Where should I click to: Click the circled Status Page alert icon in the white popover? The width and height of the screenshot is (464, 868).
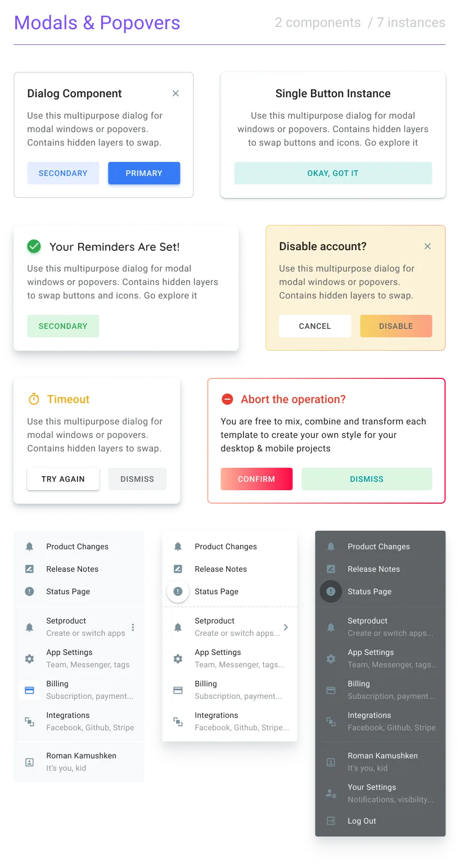[x=178, y=591]
